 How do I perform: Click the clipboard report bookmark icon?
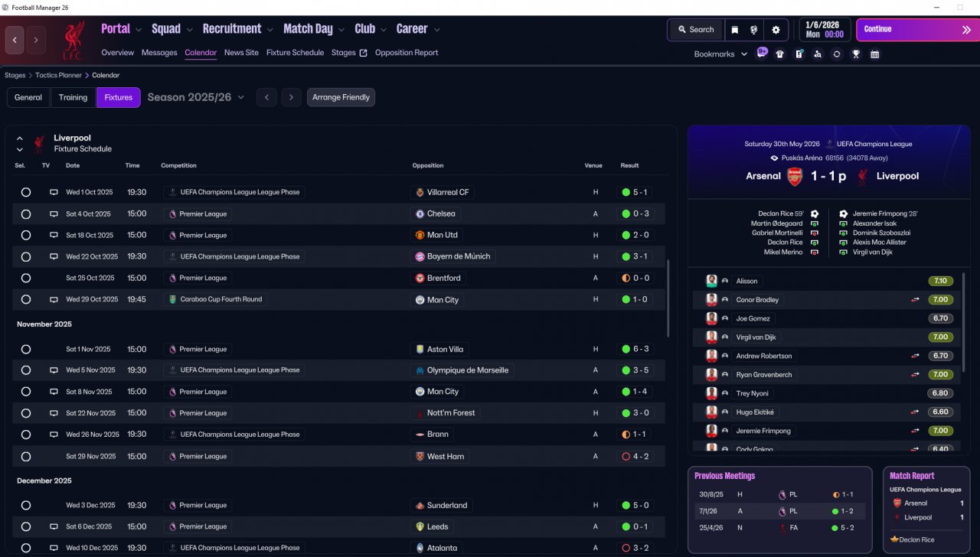tap(799, 54)
